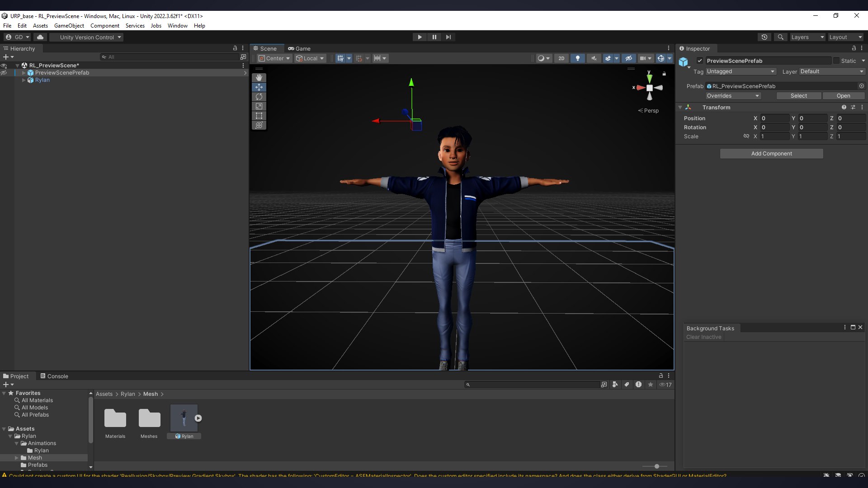Image resolution: width=868 pixels, height=488 pixels.
Task: Click the Position X field
Action: (775, 118)
